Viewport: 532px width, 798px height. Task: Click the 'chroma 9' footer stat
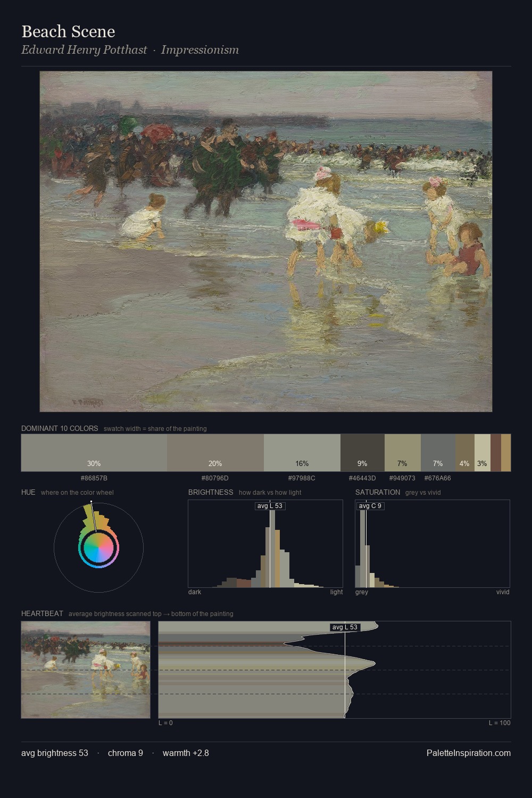126,753
